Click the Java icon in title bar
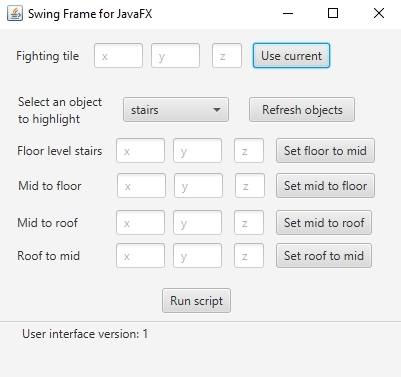The image size is (401, 377). (x=15, y=14)
